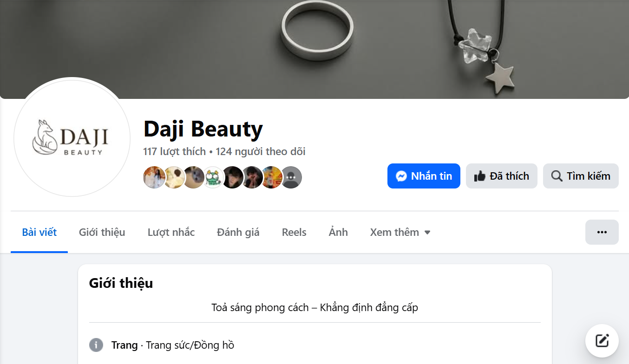Click the magnifier icon on Tìm kiếm
The width and height of the screenshot is (629, 364).
point(557,176)
